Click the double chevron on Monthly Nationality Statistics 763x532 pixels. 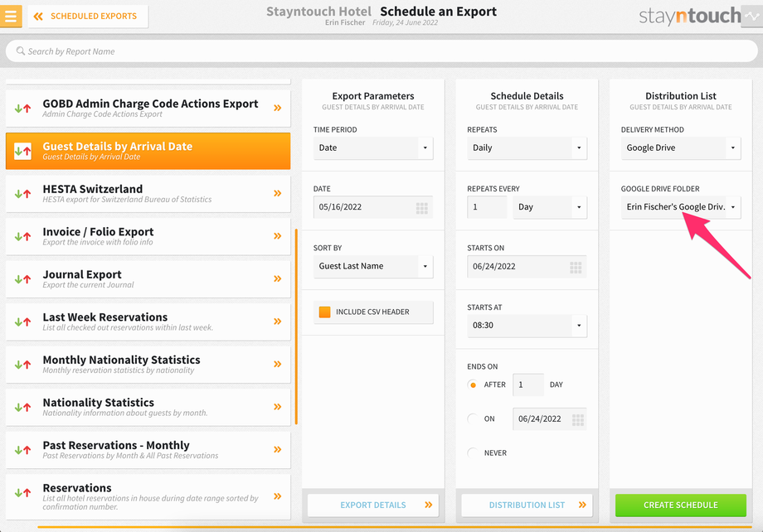[x=277, y=365]
